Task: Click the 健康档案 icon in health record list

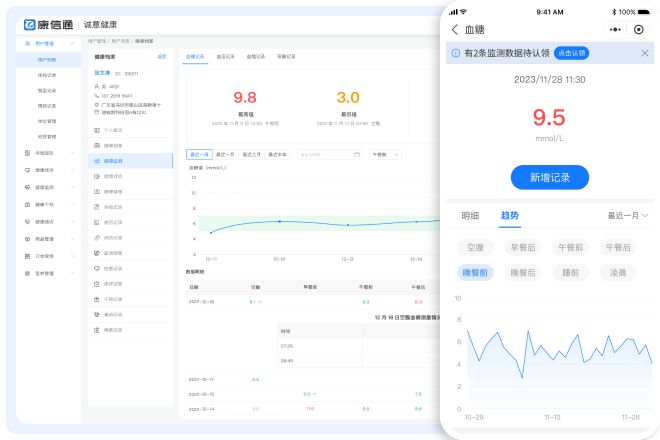Action: point(97,146)
